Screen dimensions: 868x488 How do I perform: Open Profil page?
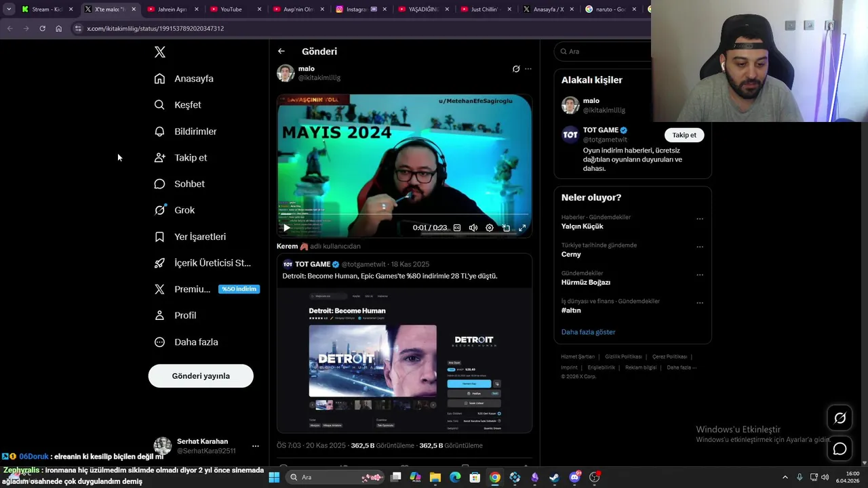(175, 315)
